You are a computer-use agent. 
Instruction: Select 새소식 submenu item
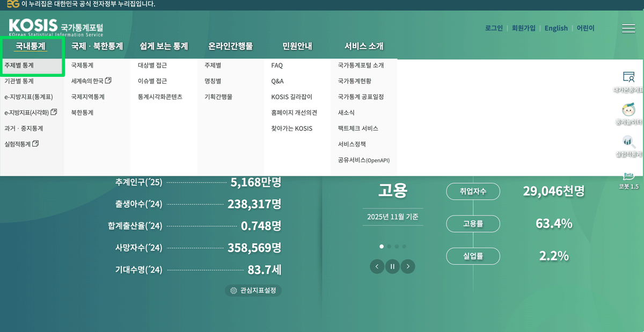pos(346,113)
